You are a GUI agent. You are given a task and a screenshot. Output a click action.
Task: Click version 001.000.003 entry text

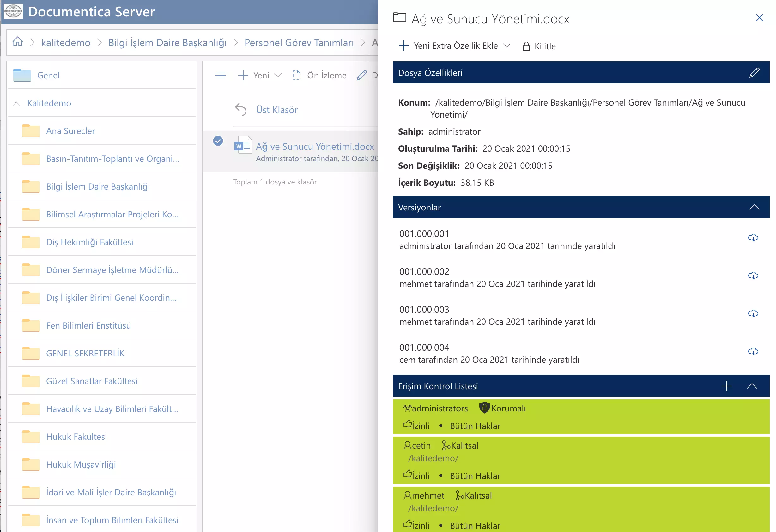tap(497, 315)
